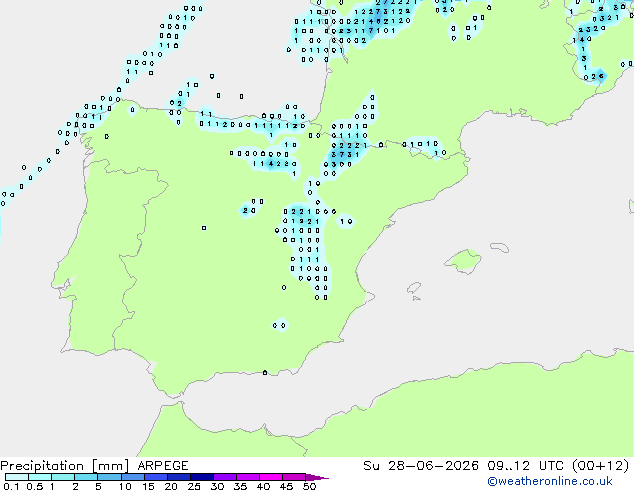The width and height of the screenshot is (634, 490).
Task: Click the 0.1–0.5 mm legend color swatch
Action: (17, 477)
